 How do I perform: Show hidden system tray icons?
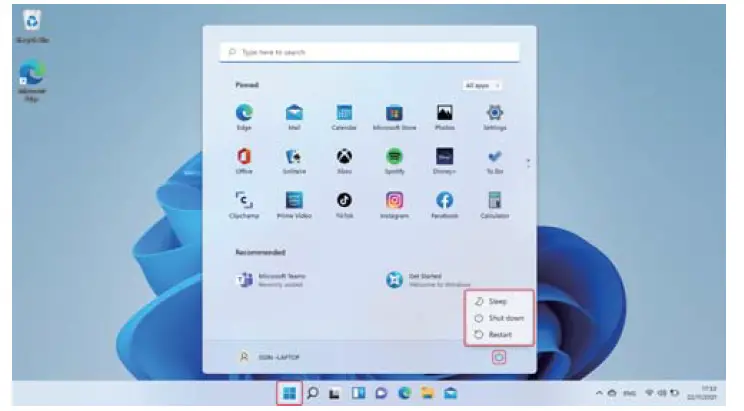tap(599, 393)
